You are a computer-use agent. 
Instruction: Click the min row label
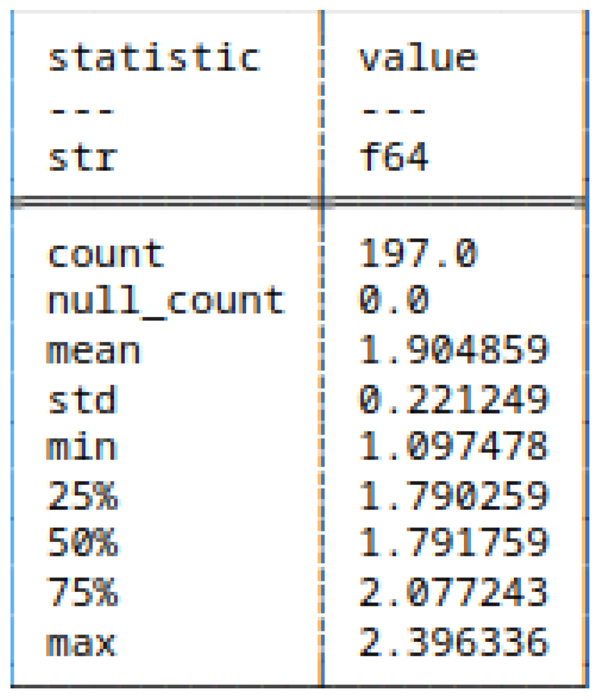(82, 448)
